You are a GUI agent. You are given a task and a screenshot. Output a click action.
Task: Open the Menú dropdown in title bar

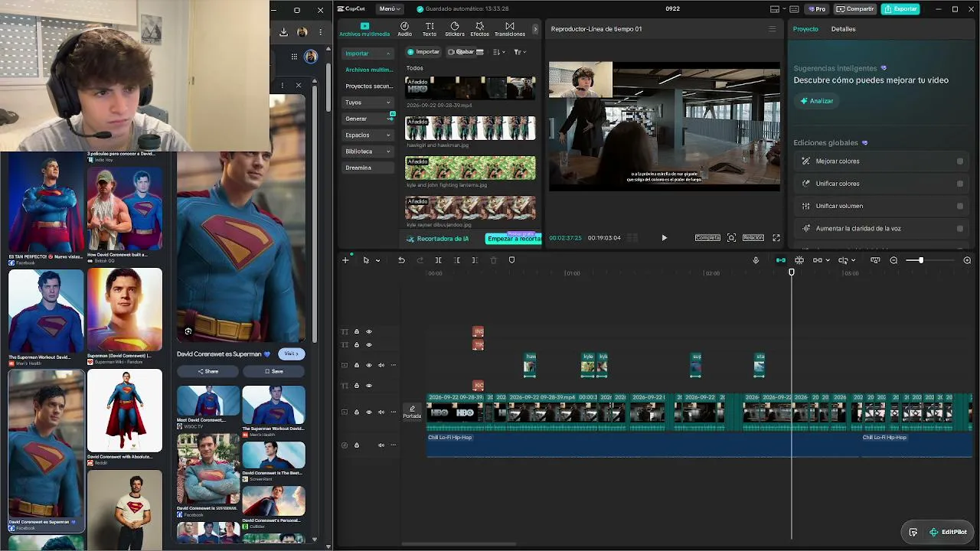(x=389, y=9)
